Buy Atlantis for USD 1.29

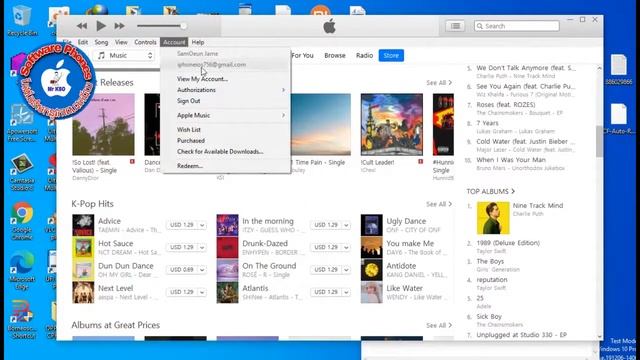(326, 292)
